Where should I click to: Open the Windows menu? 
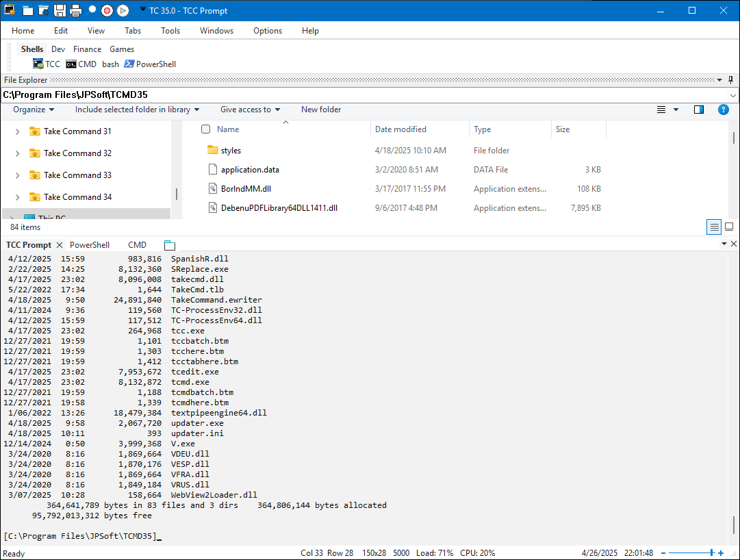tap(216, 31)
